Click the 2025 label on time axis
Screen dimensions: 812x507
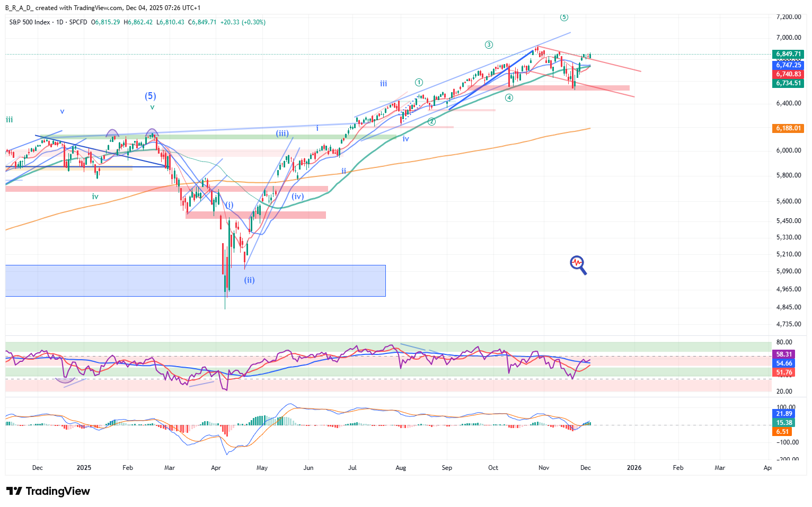point(84,468)
